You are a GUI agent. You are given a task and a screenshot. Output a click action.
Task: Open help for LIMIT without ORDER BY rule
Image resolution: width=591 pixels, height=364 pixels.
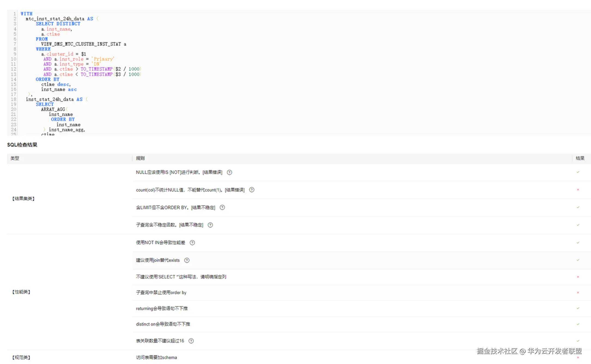point(222,208)
